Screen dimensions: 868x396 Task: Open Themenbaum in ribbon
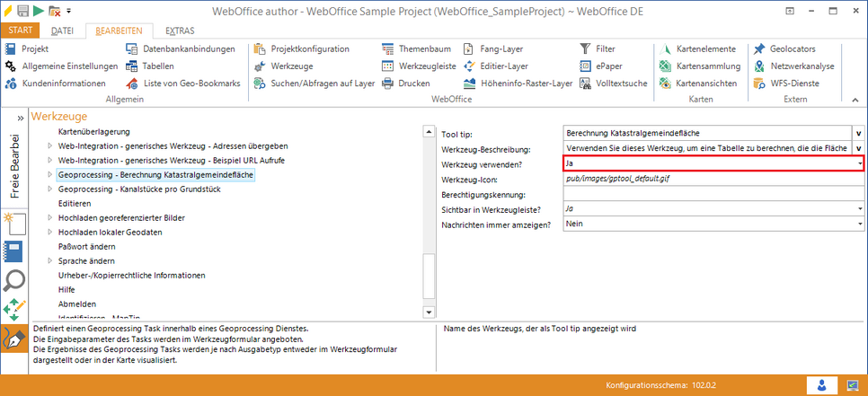[416, 48]
